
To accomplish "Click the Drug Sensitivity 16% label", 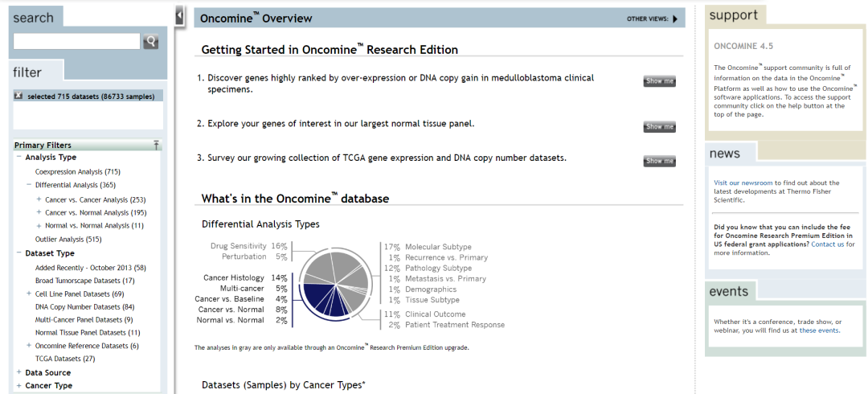I will click(x=248, y=246).
